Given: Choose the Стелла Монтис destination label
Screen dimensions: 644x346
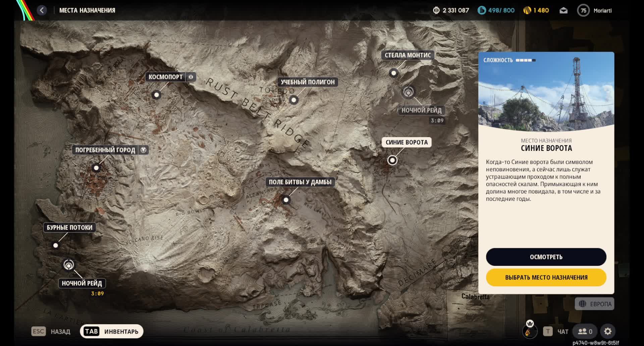Looking at the screenshot, I should point(408,55).
